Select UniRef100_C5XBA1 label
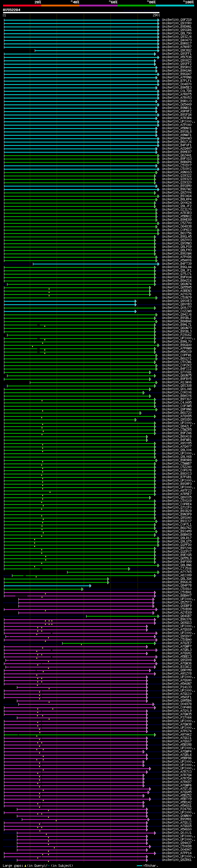The image size is (197, 868). coord(177,592)
